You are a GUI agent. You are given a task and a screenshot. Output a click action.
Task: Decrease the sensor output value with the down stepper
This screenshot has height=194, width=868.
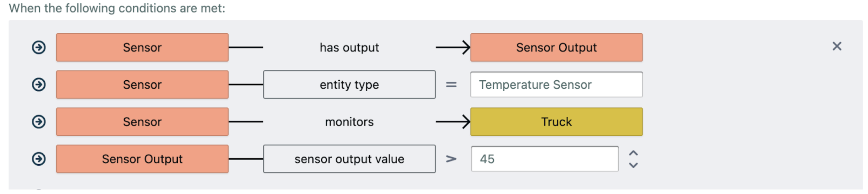tap(633, 165)
